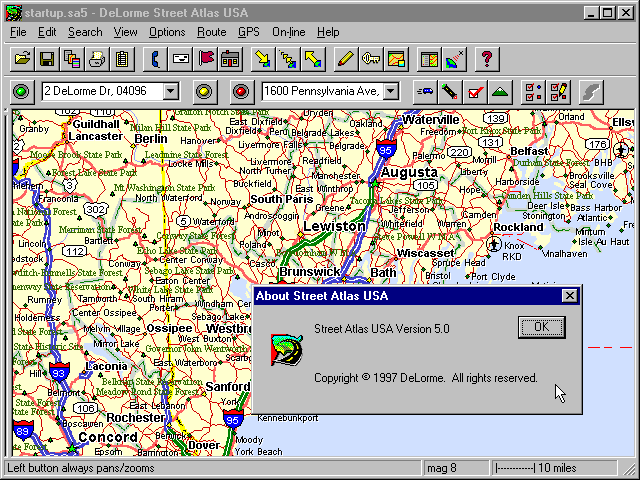Click the checklist with pencil edit icon
The width and height of the screenshot is (640, 480).
pos(558,91)
